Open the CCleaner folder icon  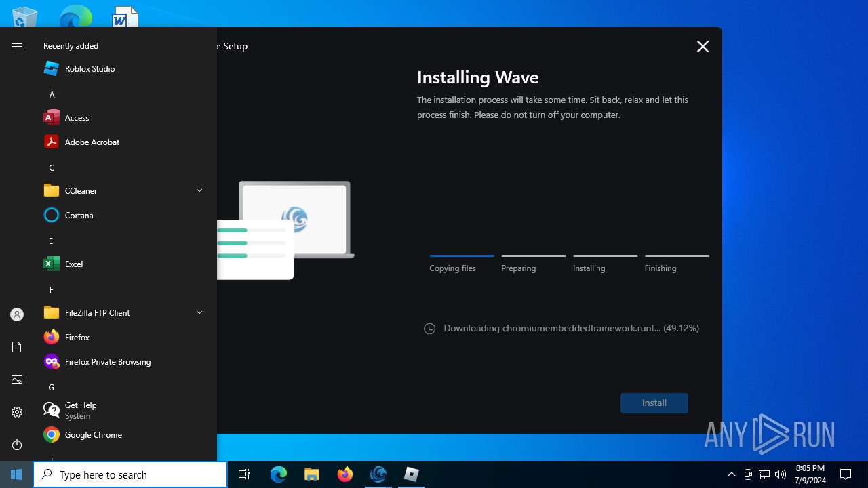click(52, 190)
